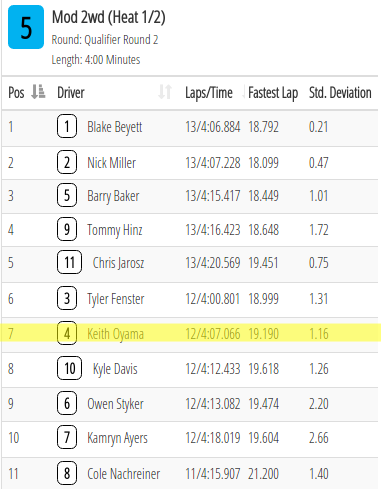
Task: Click car number 11 badge for Chris Jarosz
Action: click(x=69, y=262)
